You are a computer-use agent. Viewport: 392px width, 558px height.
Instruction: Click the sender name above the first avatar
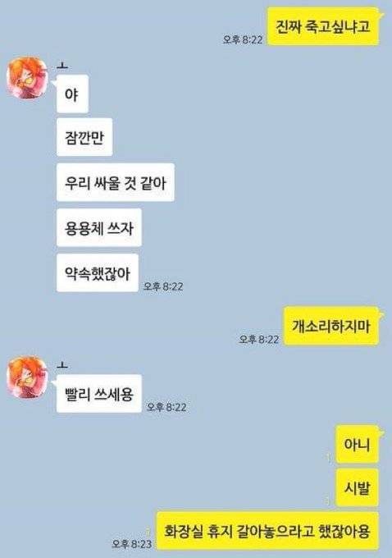[62, 66]
